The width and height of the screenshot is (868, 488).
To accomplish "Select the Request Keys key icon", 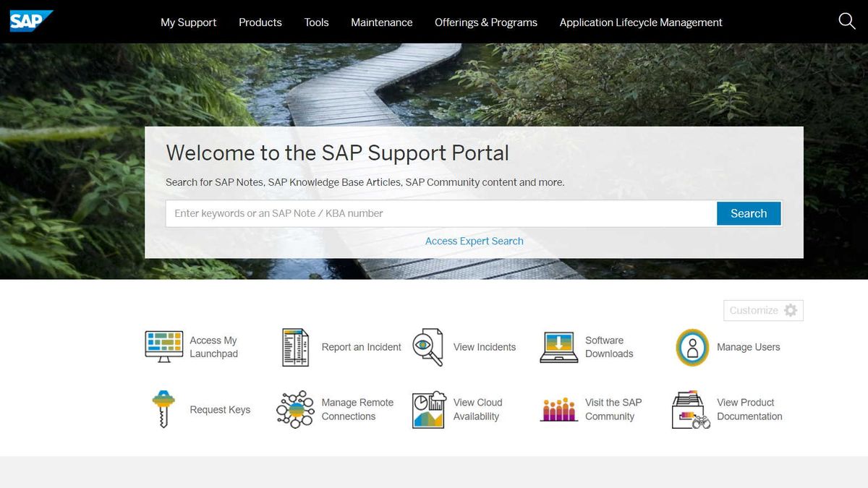I will pyautogui.click(x=163, y=408).
